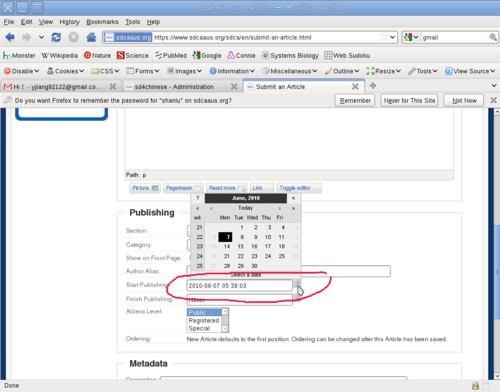The height and width of the screenshot is (392, 500).
Task: Click the URL address bar
Action: coord(250,37)
